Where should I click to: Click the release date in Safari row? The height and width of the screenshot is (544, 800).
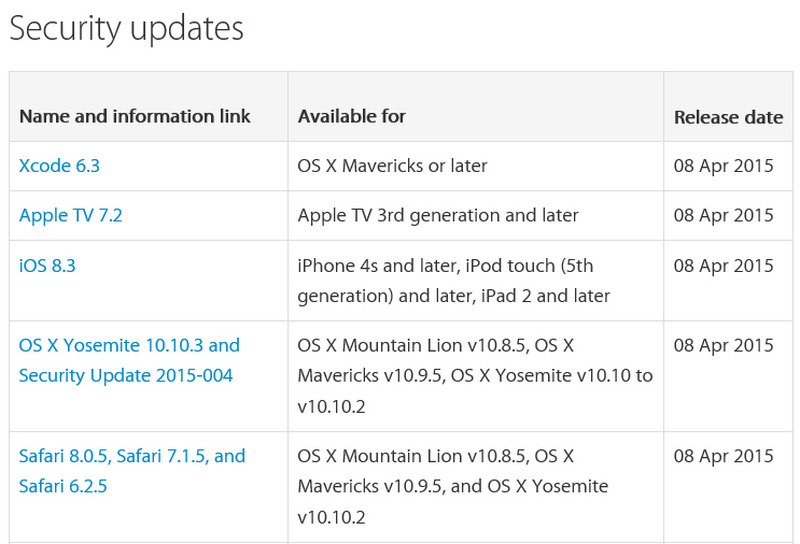724,456
